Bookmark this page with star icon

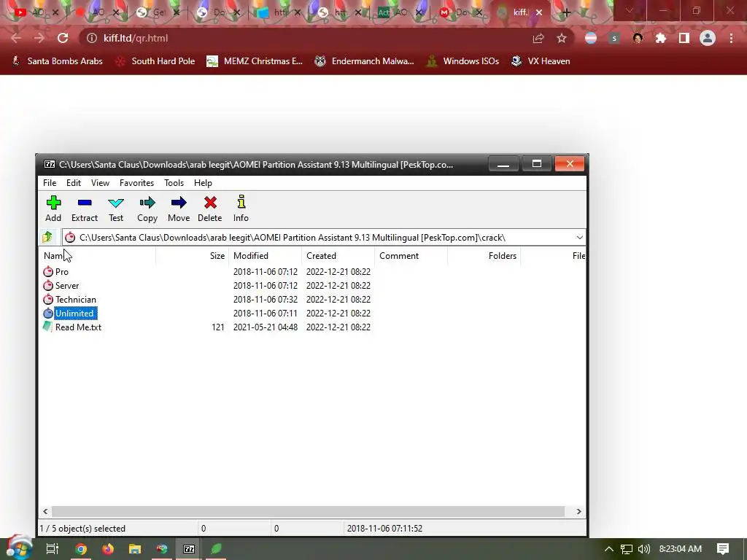pyautogui.click(x=562, y=38)
